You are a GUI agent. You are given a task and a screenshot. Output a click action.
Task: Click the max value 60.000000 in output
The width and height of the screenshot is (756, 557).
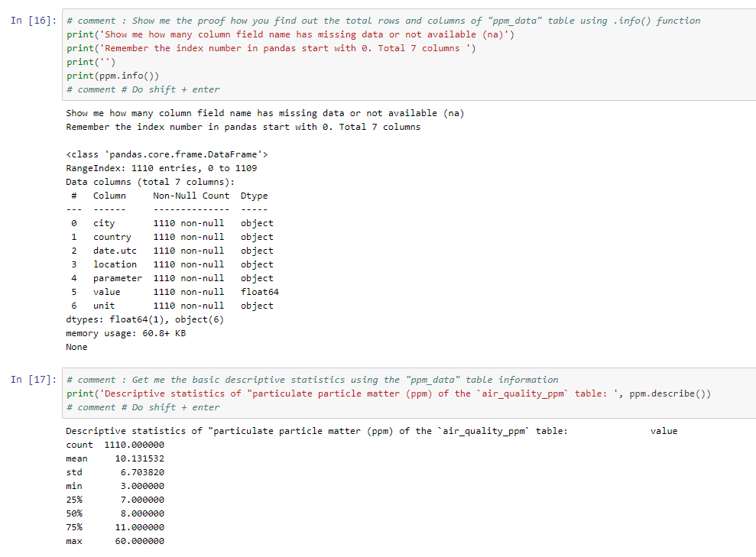point(139,541)
